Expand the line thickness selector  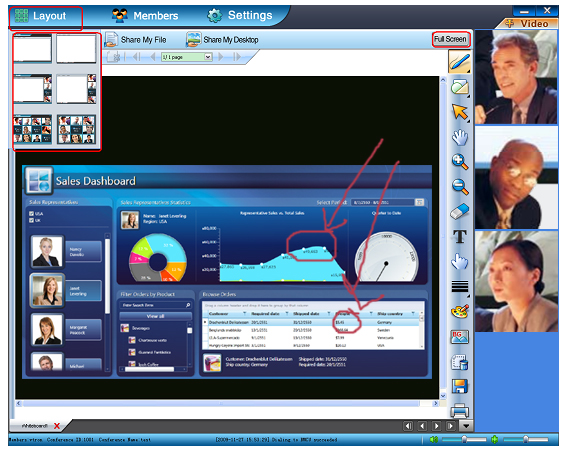coord(460,287)
